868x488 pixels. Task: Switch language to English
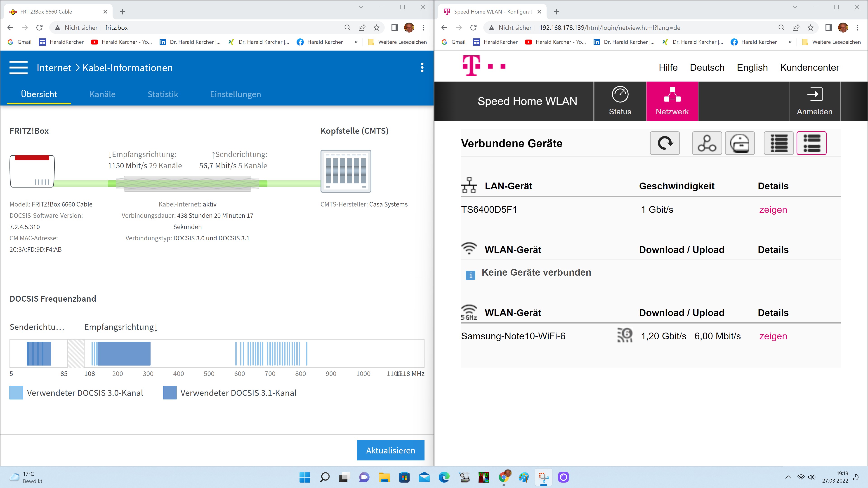(x=752, y=67)
